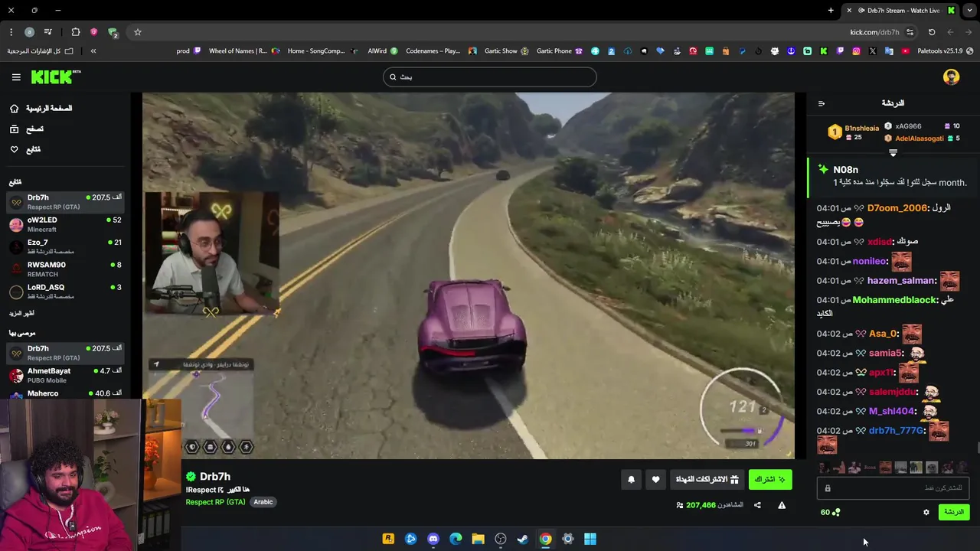Open Paletools v25.1.9 bookmark

click(946, 51)
